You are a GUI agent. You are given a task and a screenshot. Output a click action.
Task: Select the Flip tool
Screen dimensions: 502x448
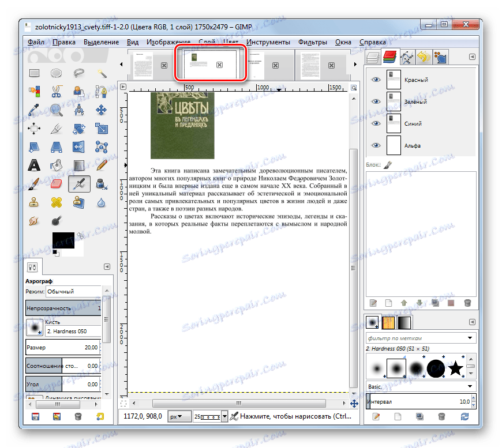click(x=78, y=147)
